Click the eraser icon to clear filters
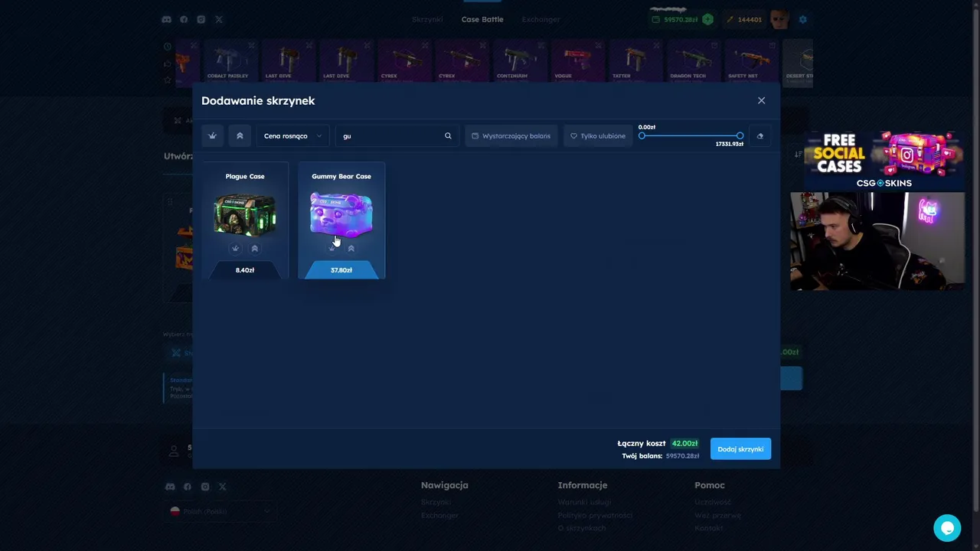 [759, 135]
